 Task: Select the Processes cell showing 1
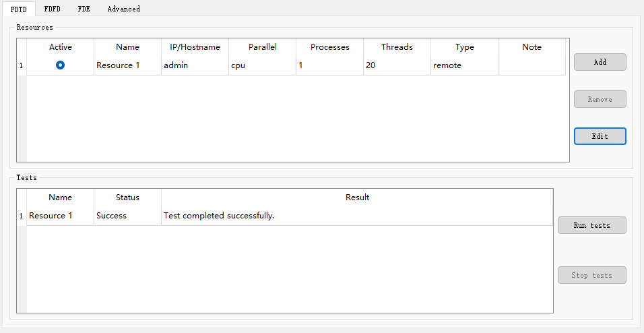point(330,65)
